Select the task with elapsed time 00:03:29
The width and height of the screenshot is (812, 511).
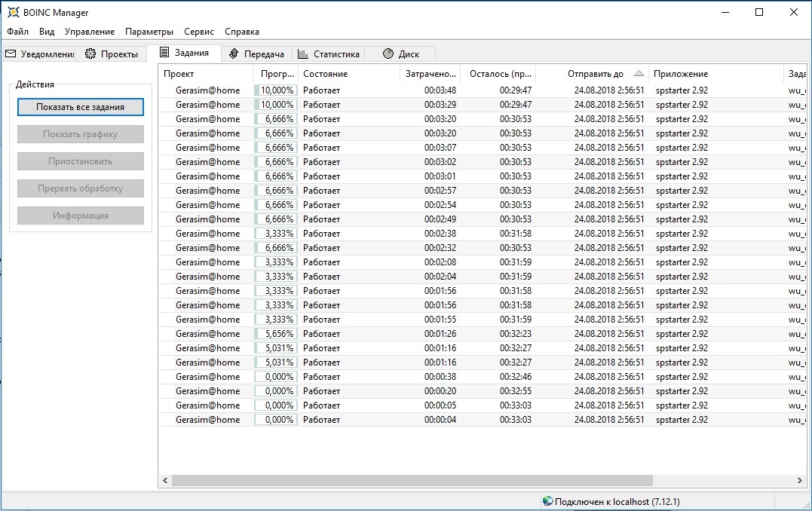click(x=482, y=105)
